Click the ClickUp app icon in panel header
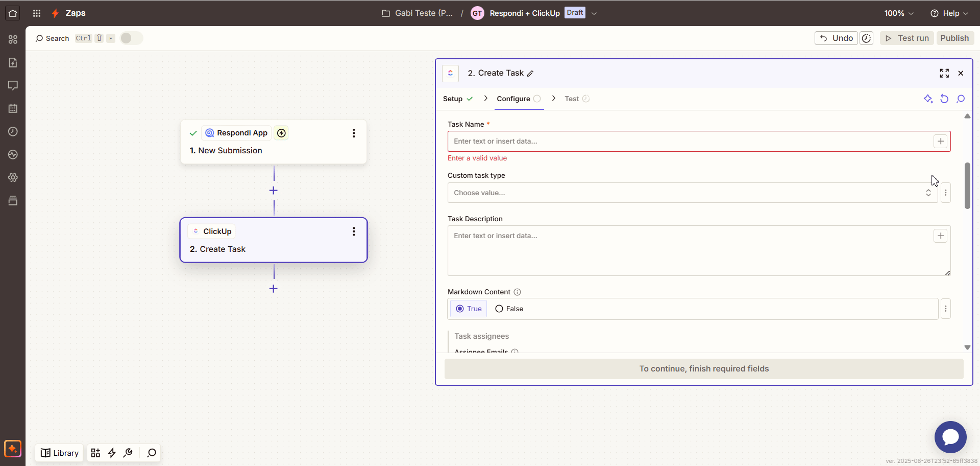 click(x=450, y=73)
